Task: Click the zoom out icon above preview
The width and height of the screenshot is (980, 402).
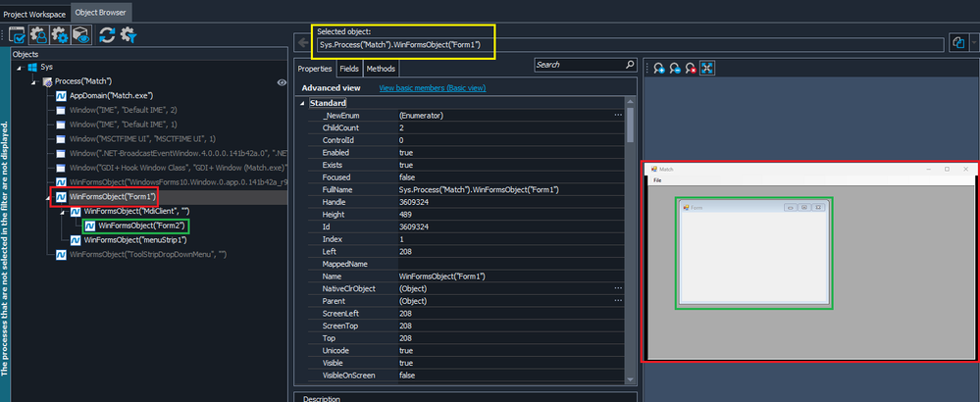Action: pyautogui.click(x=675, y=68)
